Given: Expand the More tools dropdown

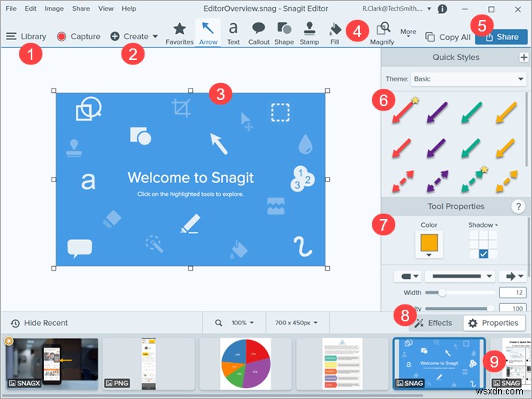Looking at the screenshot, I should click(x=408, y=32).
